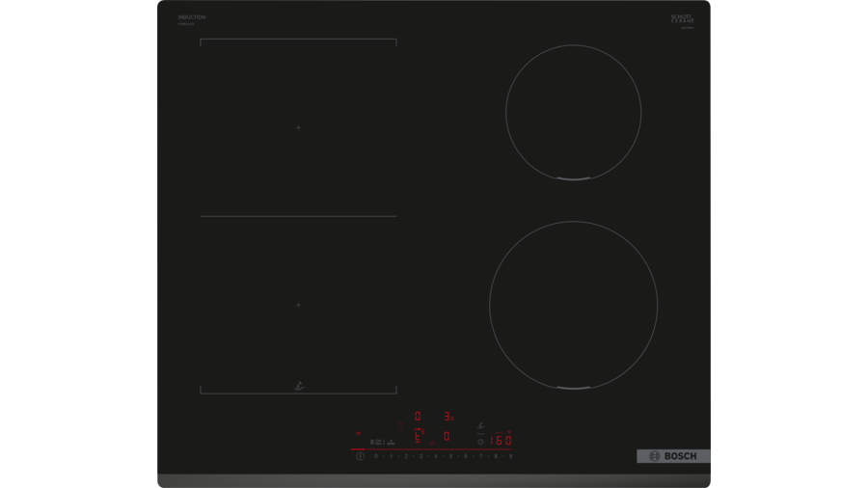Click the Bosch logo badge
This screenshot has height=488, width=868.
click(x=673, y=456)
